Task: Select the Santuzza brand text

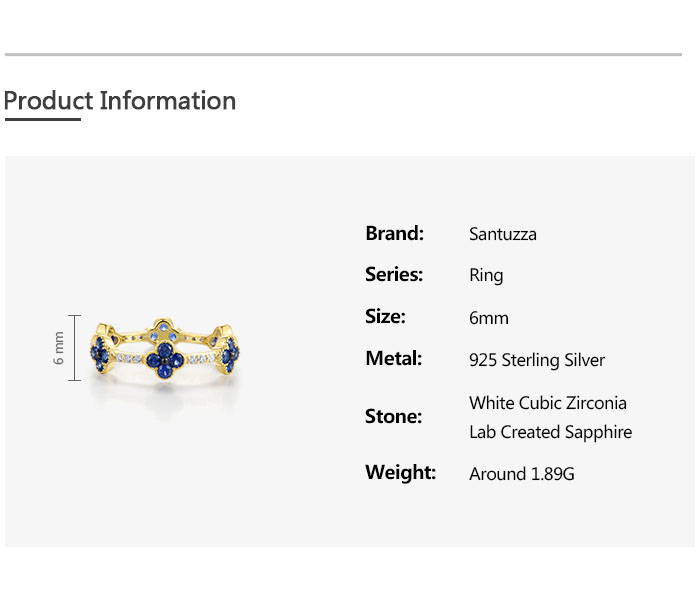Action: 503,234
